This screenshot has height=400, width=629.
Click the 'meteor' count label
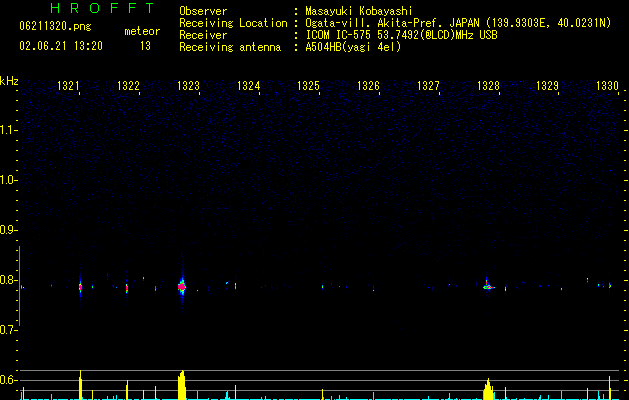142,31
